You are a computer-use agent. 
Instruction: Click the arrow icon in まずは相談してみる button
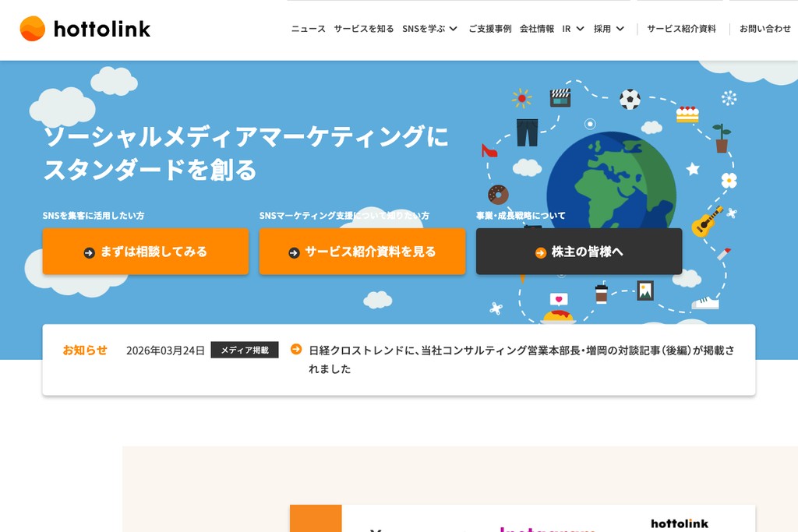(89, 252)
